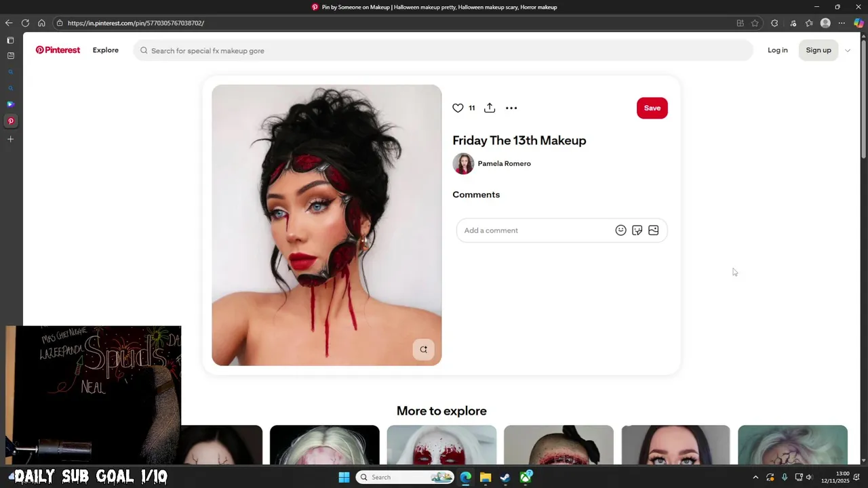Click the Pinterest search field
The height and width of the screenshot is (488, 868).
pyautogui.click(x=443, y=50)
